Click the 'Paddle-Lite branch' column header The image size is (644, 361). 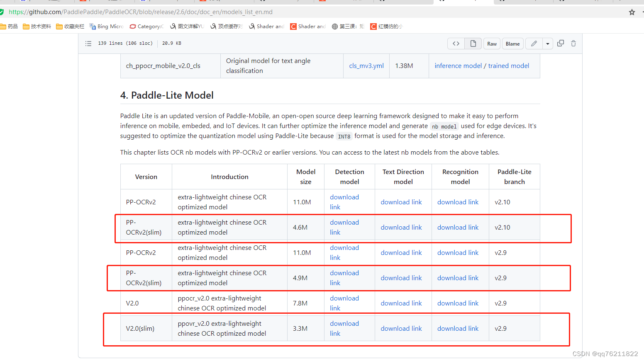(515, 177)
